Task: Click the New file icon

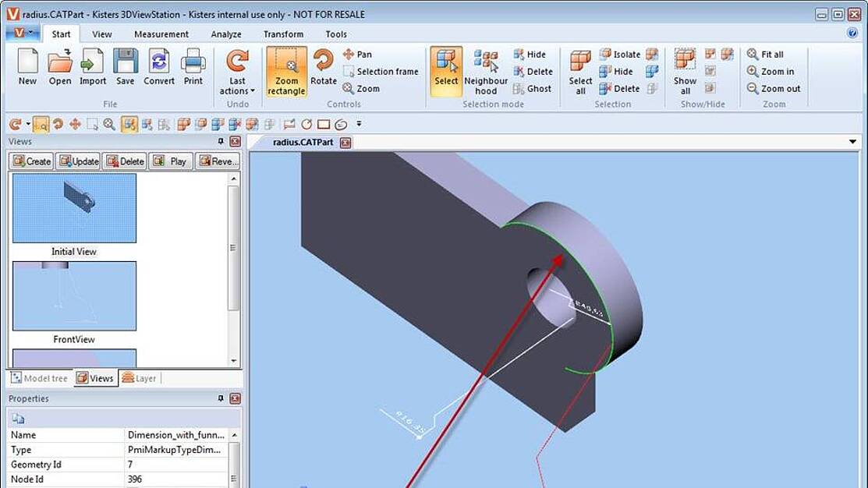Action: (27, 66)
